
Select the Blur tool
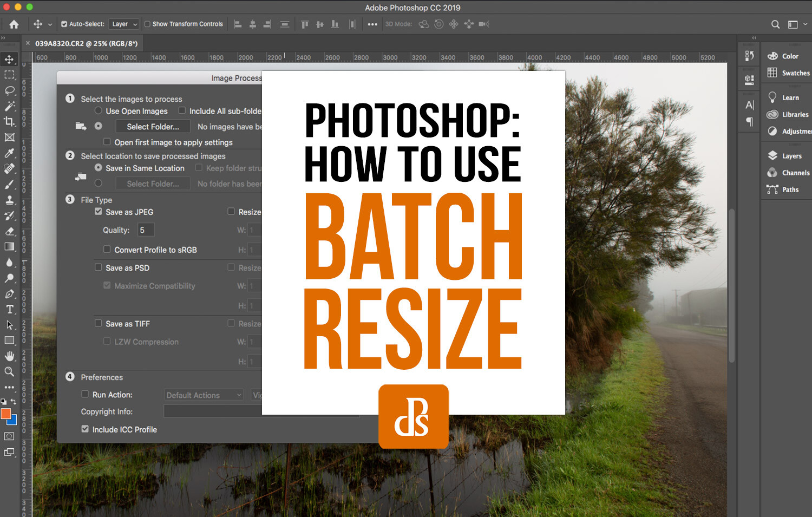click(x=9, y=263)
